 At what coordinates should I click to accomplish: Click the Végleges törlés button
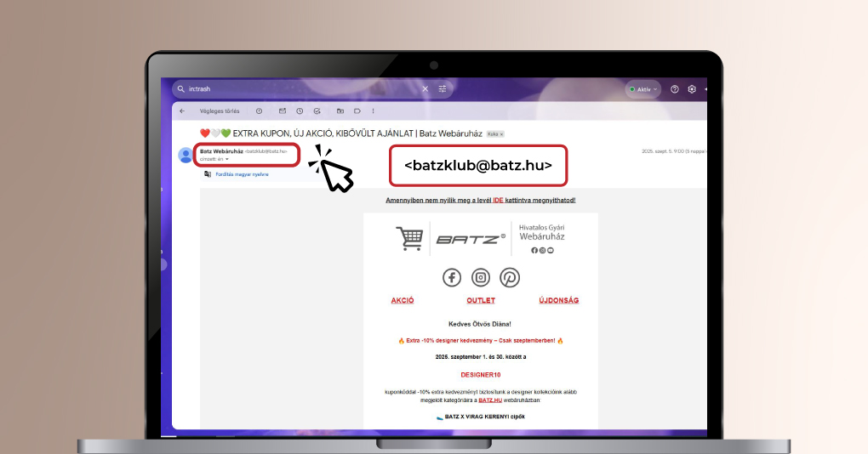pos(220,111)
